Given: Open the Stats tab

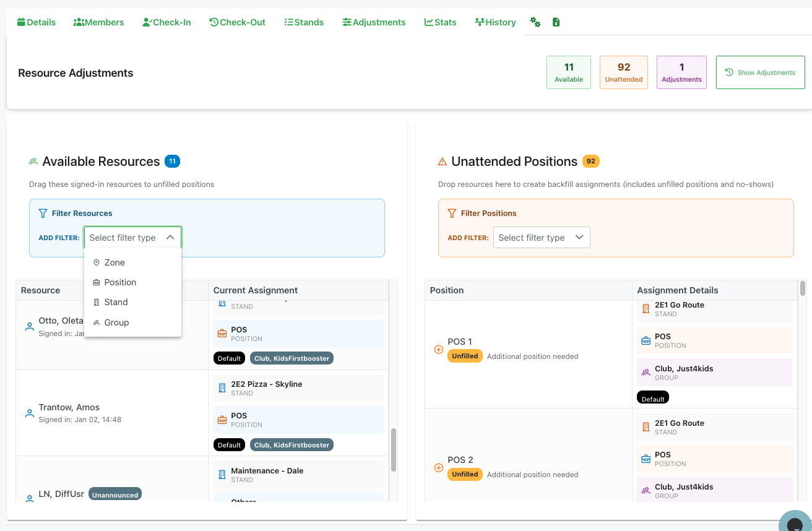Looking at the screenshot, I should [440, 22].
